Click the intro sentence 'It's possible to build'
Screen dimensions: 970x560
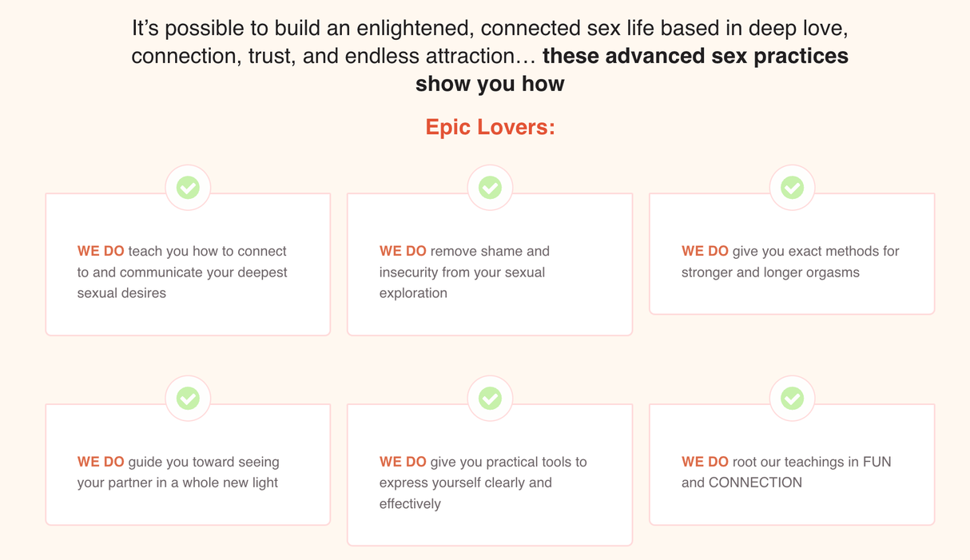pyautogui.click(x=489, y=30)
